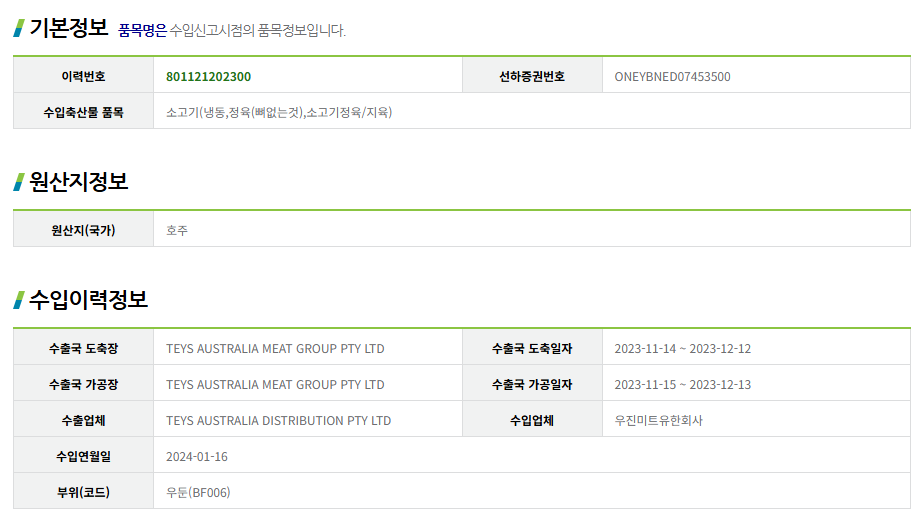
Task: Click the origin country value 호주
Action: [x=177, y=230]
